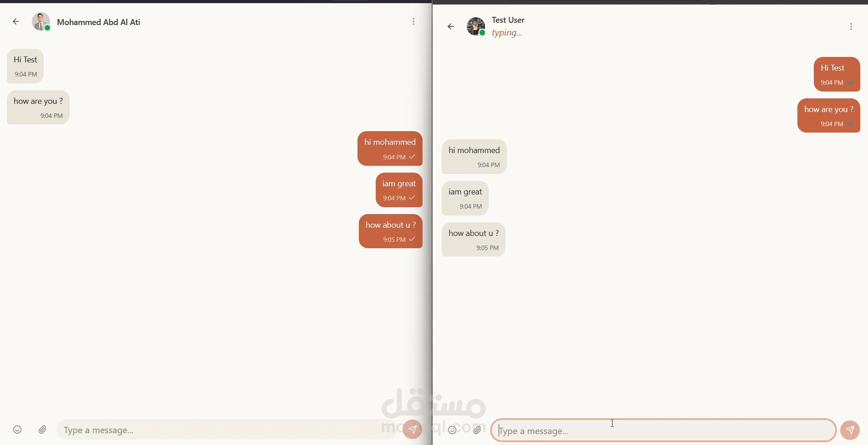
Task: Click the Test User name header
Action: click(x=508, y=20)
